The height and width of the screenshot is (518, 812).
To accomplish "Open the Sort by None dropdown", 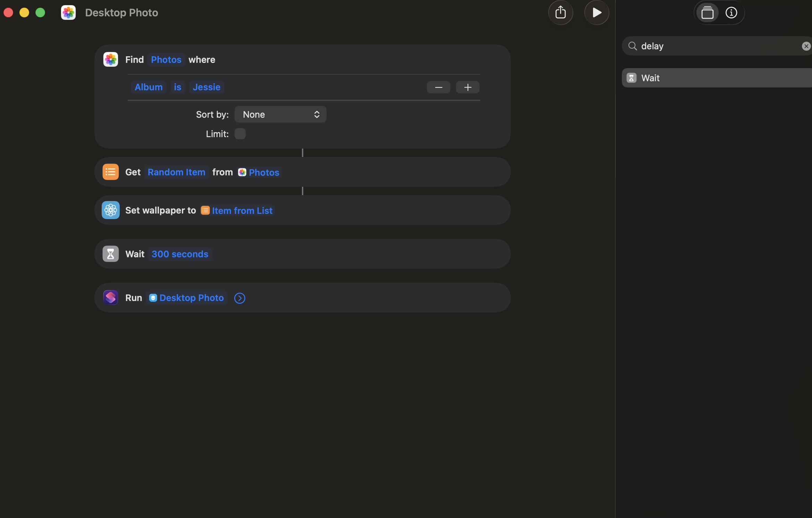I will pyautogui.click(x=280, y=115).
